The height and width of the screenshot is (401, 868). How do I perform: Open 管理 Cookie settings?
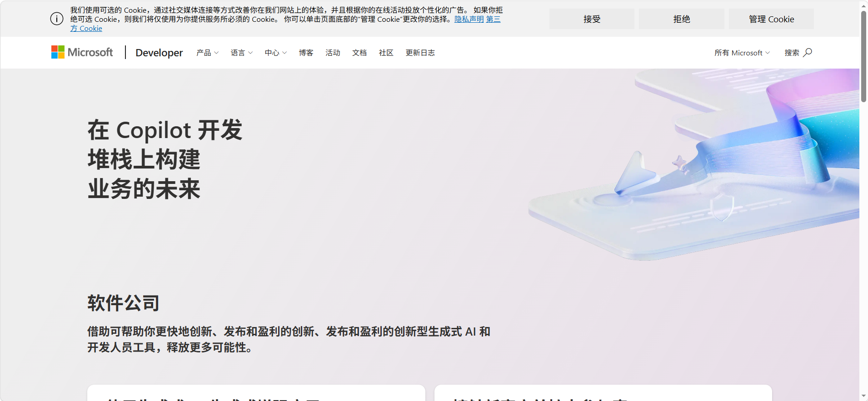point(771,19)
